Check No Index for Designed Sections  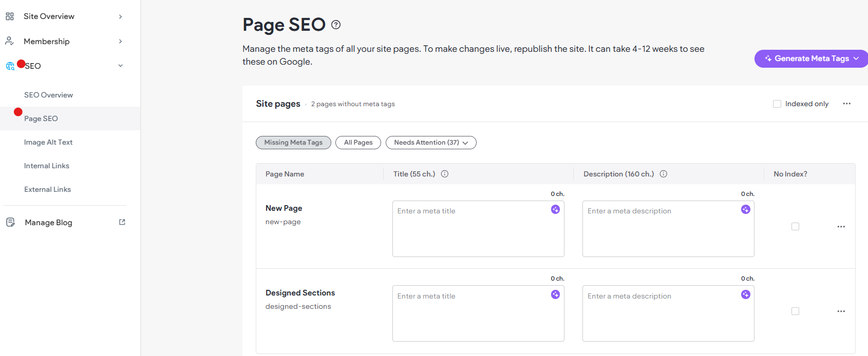click(x=795, y=311)
